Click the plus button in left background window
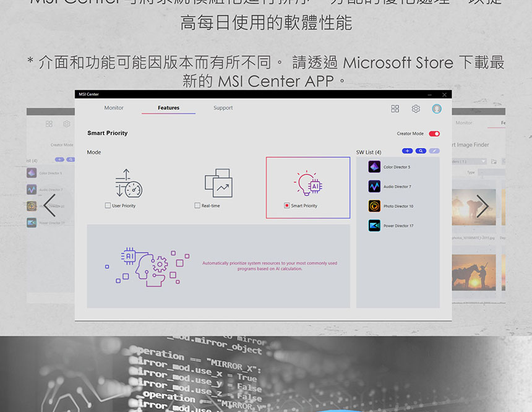532x412 pixels. (59, 160)
